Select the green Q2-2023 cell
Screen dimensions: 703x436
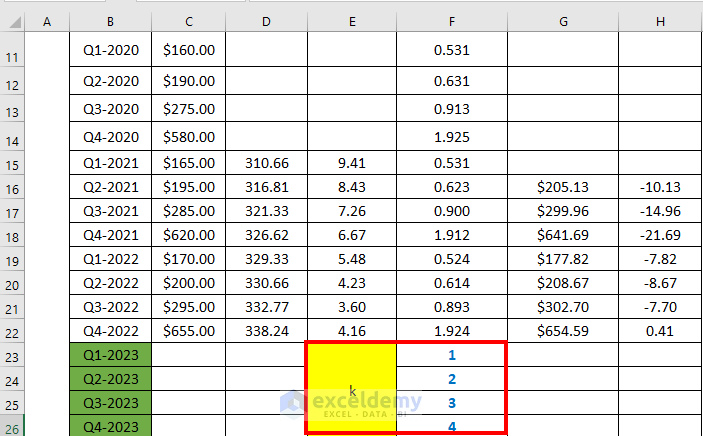[x=111, y=379]
